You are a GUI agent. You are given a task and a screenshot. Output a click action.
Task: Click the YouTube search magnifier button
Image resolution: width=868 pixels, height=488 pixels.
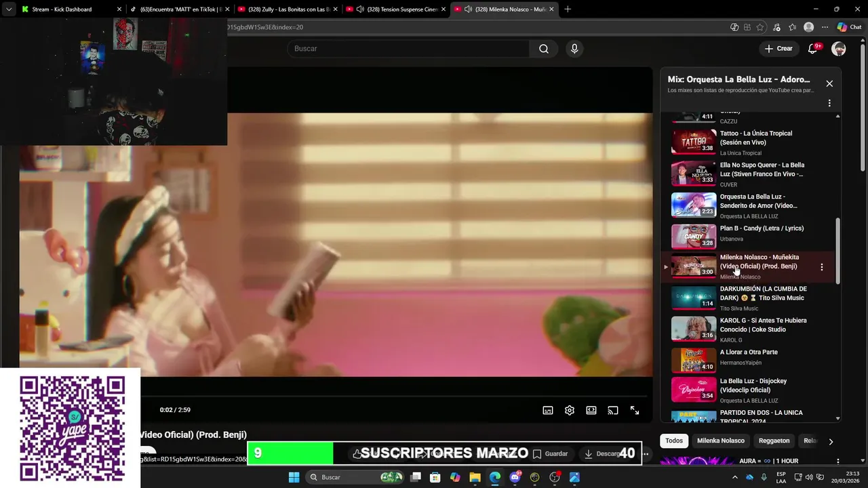tap(544, 49)
